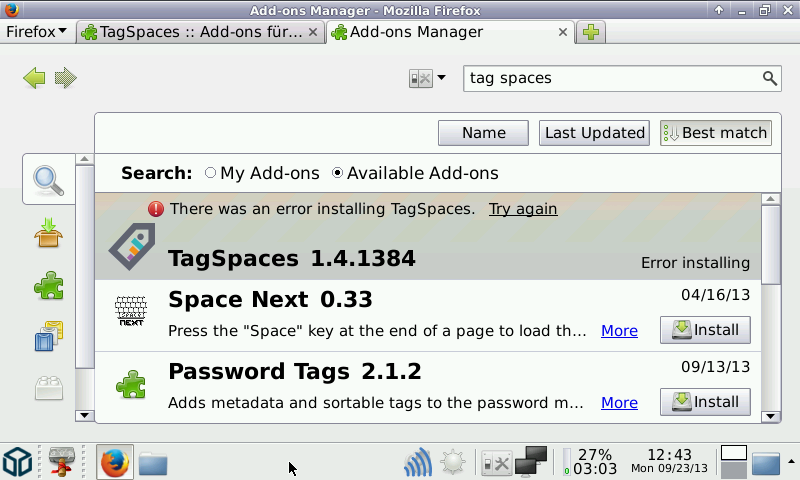
Task: Click in the tag spaces search field
Action: click(610, 78)
